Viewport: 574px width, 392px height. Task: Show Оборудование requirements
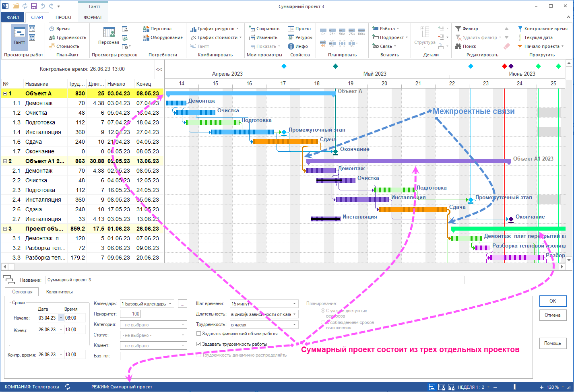click(x=163, y=37)
